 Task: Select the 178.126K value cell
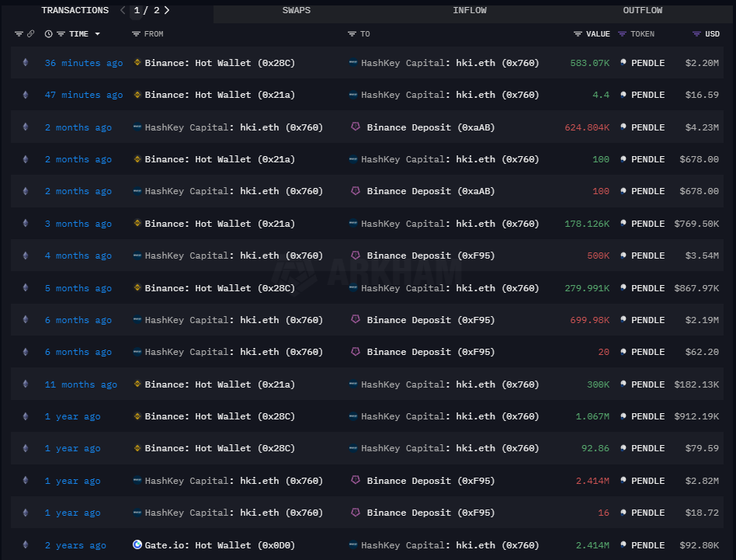pos(587,224)
